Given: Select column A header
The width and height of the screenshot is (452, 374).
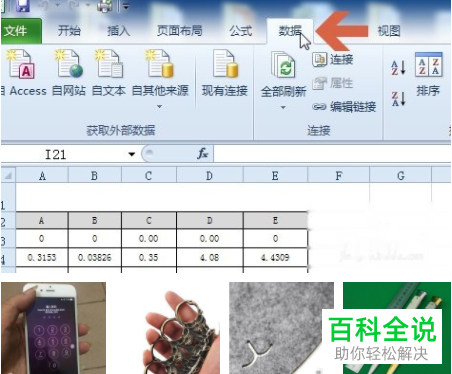Looking at the screenshot, I should pyautogui.click(x=42, y=176).
